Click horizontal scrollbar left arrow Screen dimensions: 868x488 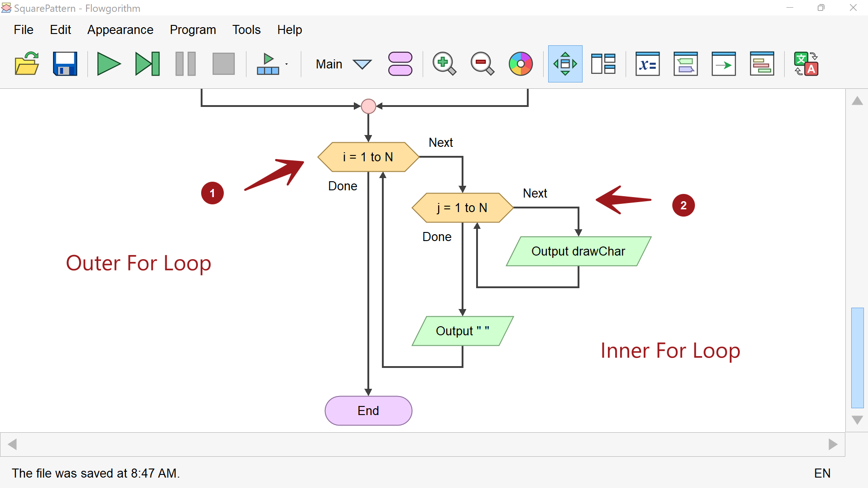click(x=12, y=445)
